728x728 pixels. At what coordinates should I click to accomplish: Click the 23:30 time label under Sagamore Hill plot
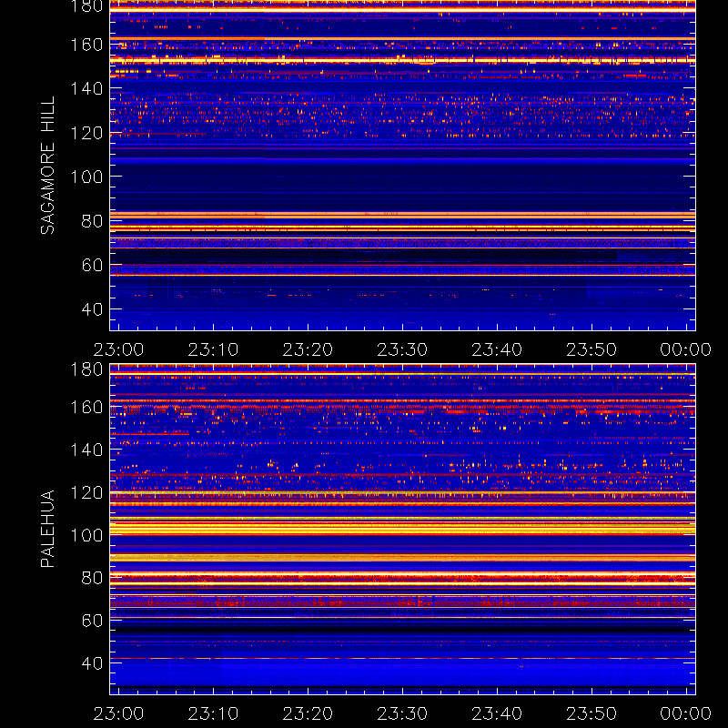[402, 349]
